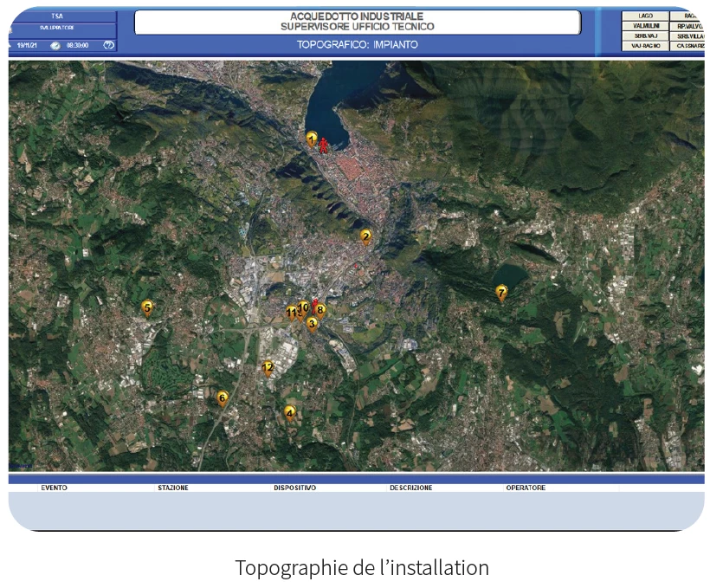Sort event list by EVENTO column

(x=54, y=488)
